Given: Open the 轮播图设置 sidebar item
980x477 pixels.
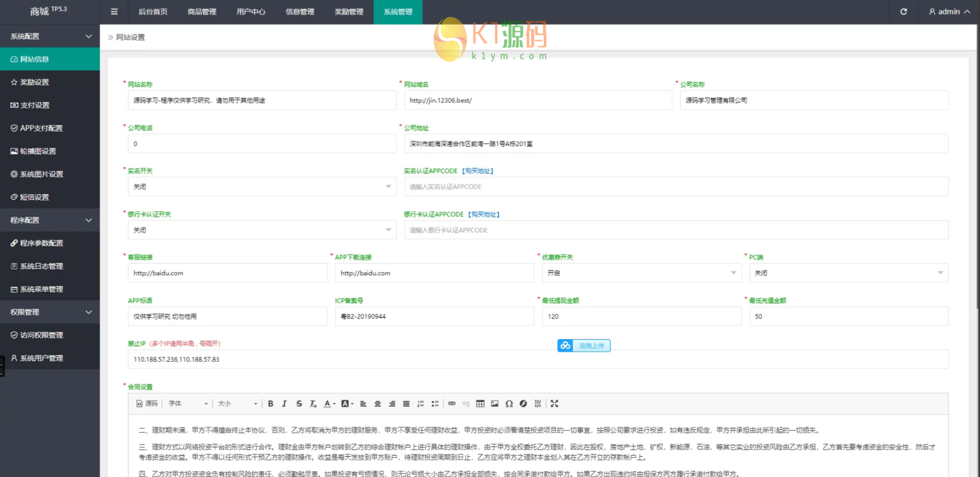Looking at the screenshot, I should 50,151.
